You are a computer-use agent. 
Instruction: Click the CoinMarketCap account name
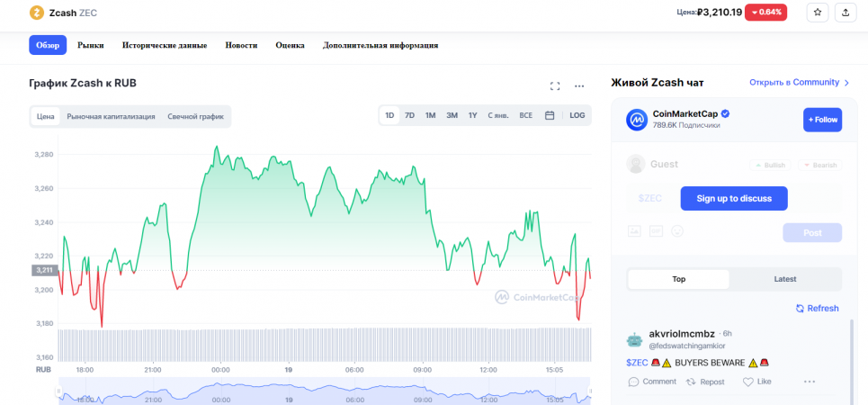tap(685, 113)
